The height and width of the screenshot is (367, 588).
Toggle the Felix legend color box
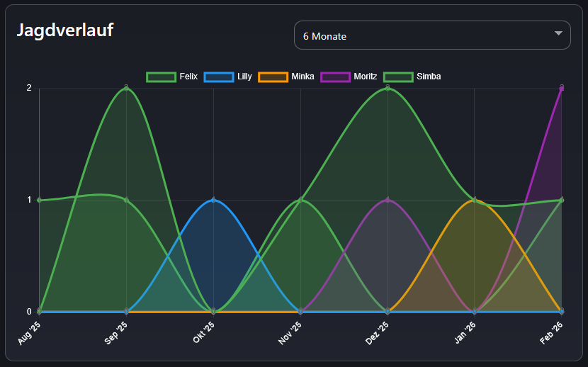(x=161, y=77)
